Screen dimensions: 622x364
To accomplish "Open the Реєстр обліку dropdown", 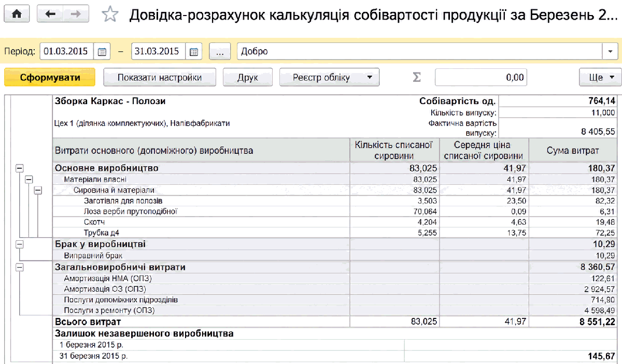I will click(329, 78).
